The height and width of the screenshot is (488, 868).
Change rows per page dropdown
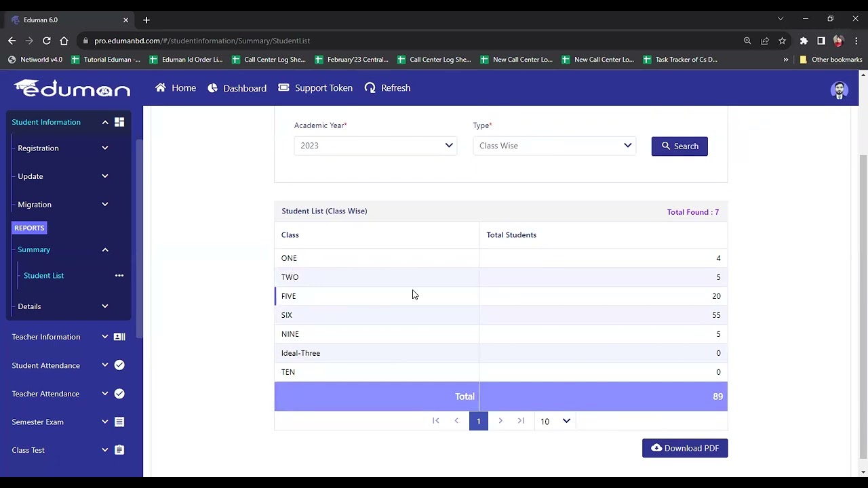555,421
